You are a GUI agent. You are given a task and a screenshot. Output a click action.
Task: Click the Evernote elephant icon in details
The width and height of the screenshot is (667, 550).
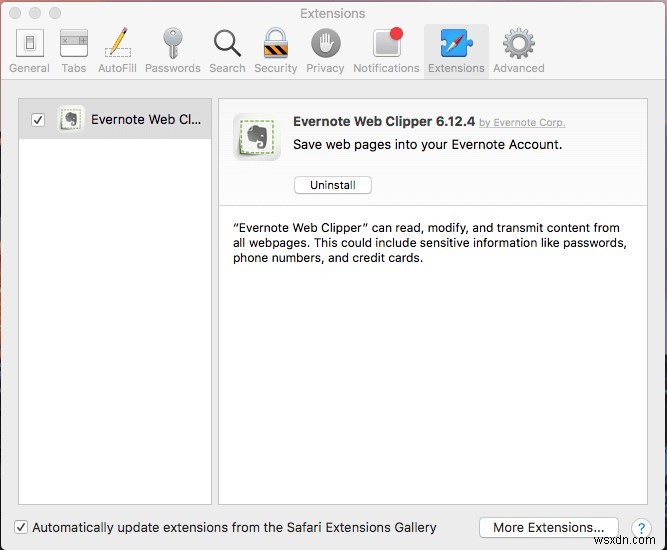point(256,137)
